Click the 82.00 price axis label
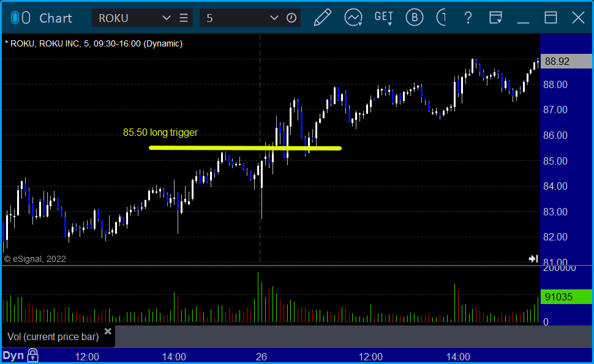The width and height of the screenshot is (594, 364). 555,237
